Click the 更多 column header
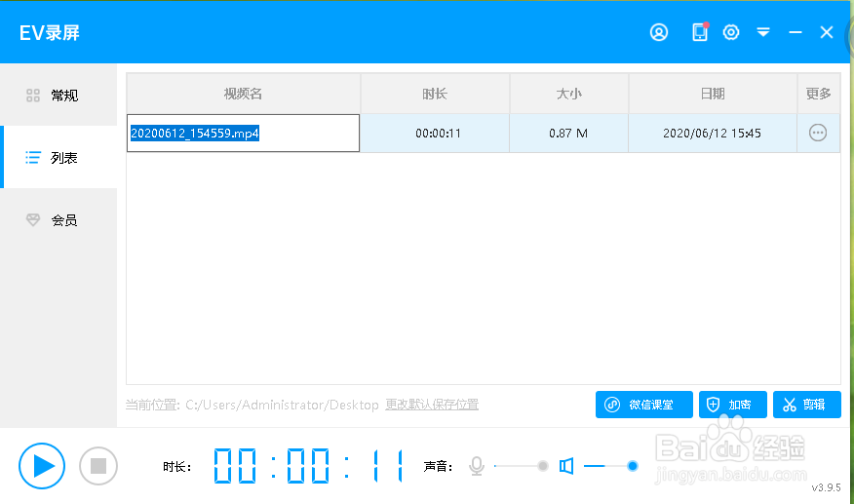 tap(819, 94)
